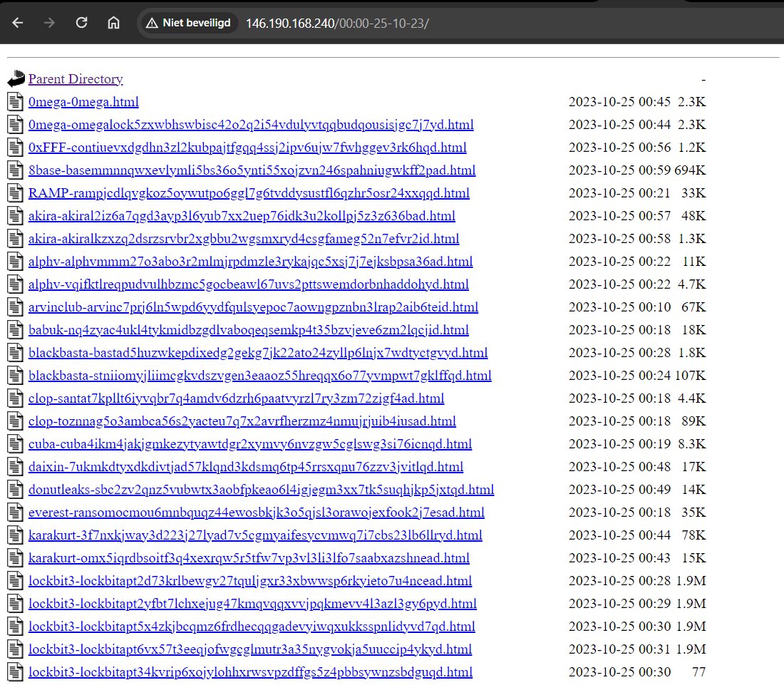Open the clop-toznnag5o3 html link
The width and height of the screenshot is (784, 685).
tap(242, 421)
